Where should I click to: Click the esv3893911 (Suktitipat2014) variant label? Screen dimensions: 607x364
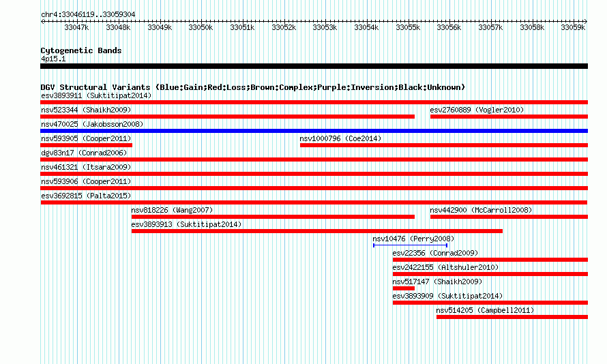96,95
